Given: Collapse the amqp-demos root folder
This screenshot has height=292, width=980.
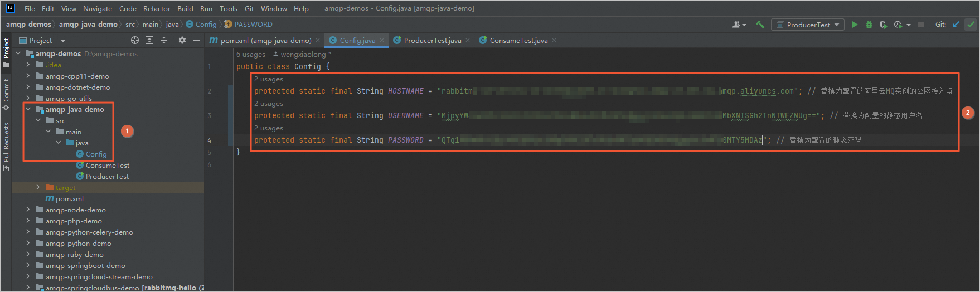Looking at the screenshot, I should click(18, 53).
